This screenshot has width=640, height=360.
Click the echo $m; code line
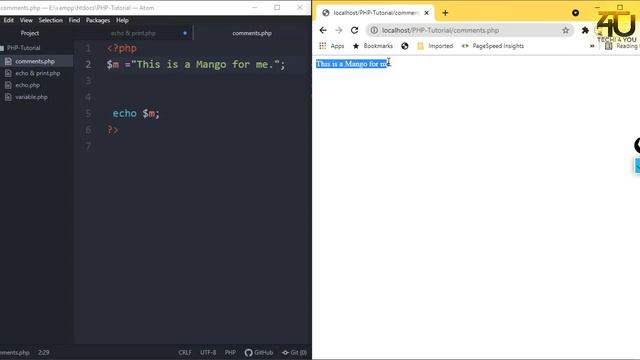136,113
